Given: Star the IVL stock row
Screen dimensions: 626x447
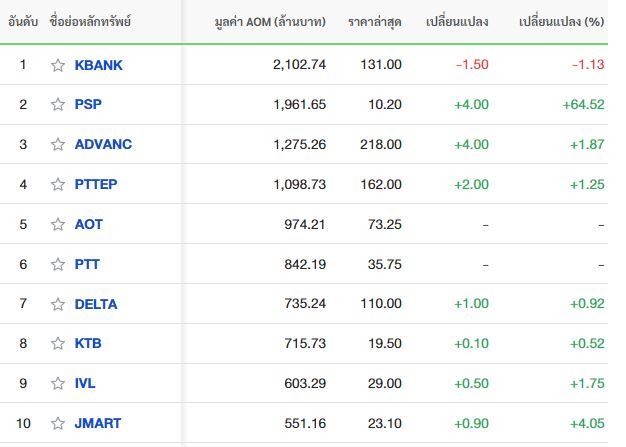Looking at the screenshot, I should (x=58, y=383).
